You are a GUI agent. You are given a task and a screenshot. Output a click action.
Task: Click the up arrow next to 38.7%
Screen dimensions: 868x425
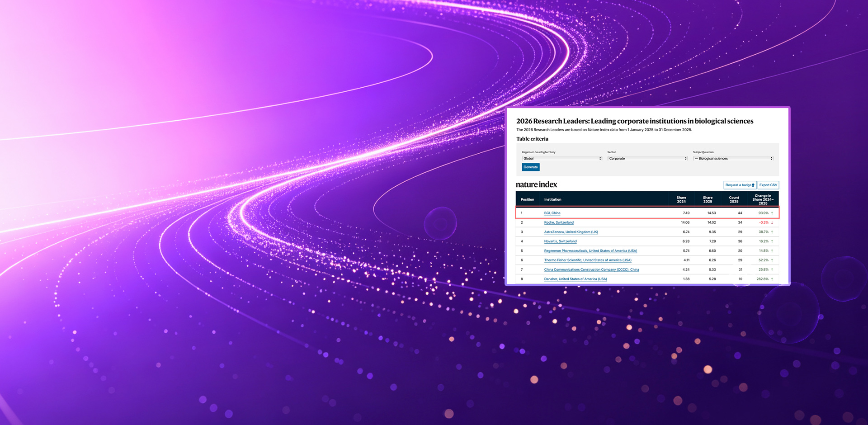(x=772, y=232)
